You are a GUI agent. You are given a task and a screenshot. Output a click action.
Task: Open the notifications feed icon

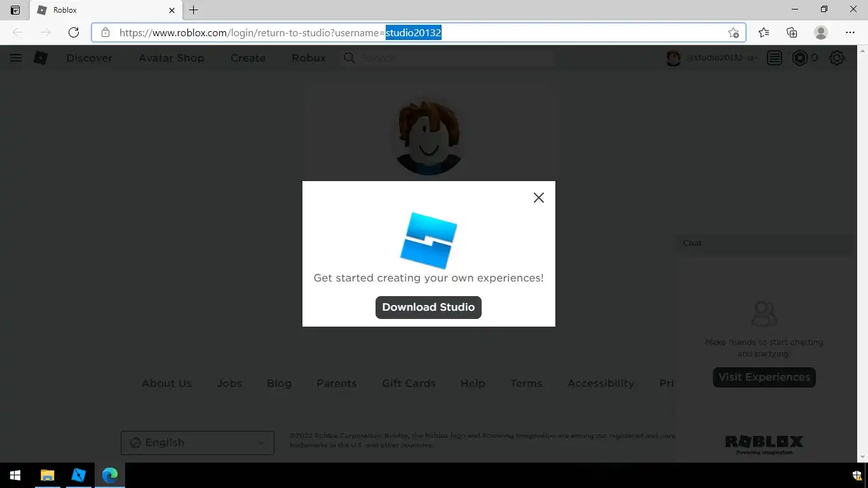coord(774,58)
